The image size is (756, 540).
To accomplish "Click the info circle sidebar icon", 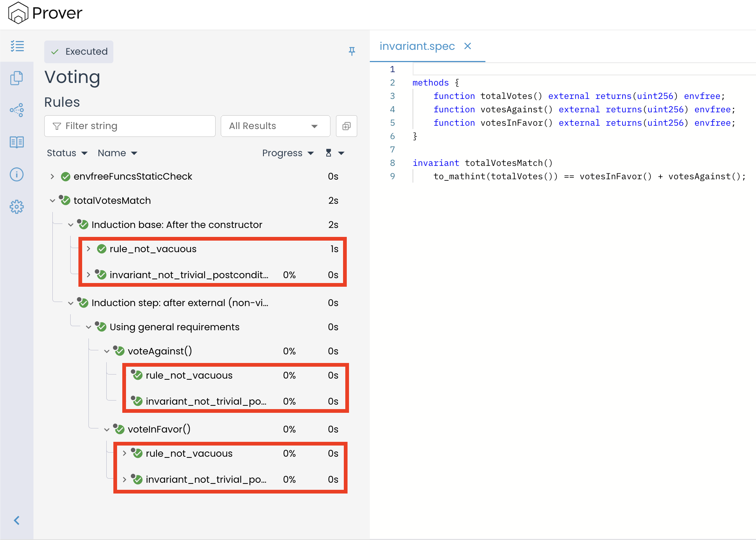I will pos(17,174).
